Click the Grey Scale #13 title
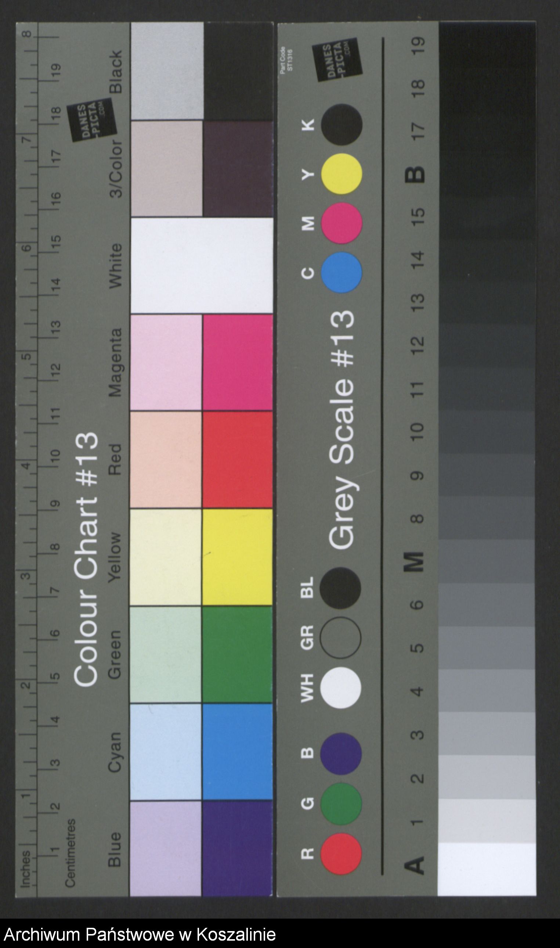The width and height of the screenshot is (560, 948). (342, 430)
